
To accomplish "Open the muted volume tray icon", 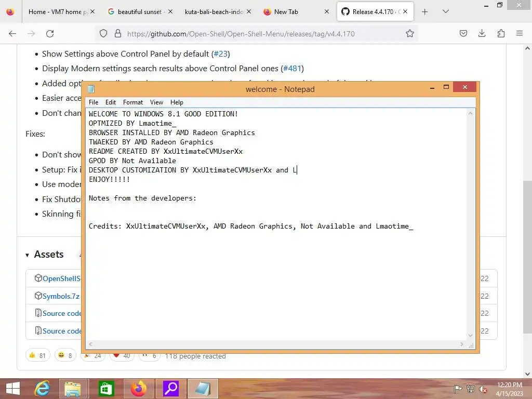I will pyautogui.click(x=483, y=389).
